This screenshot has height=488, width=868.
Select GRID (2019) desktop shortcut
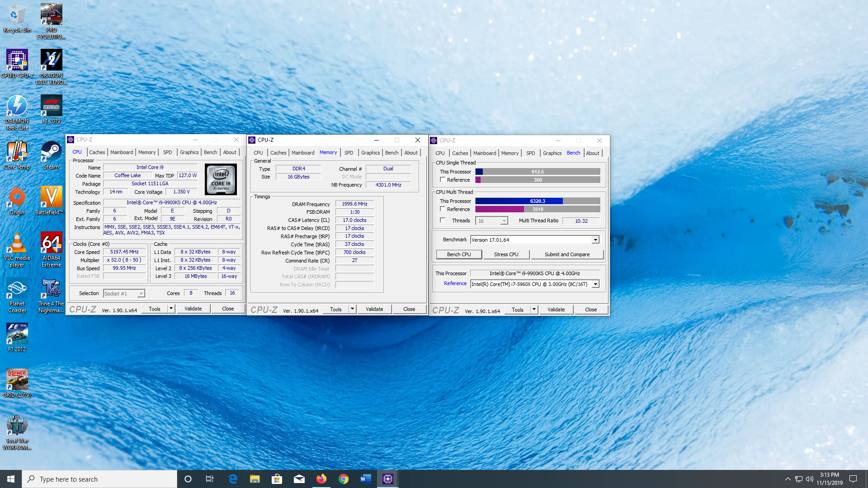click(x=17, y=383)
